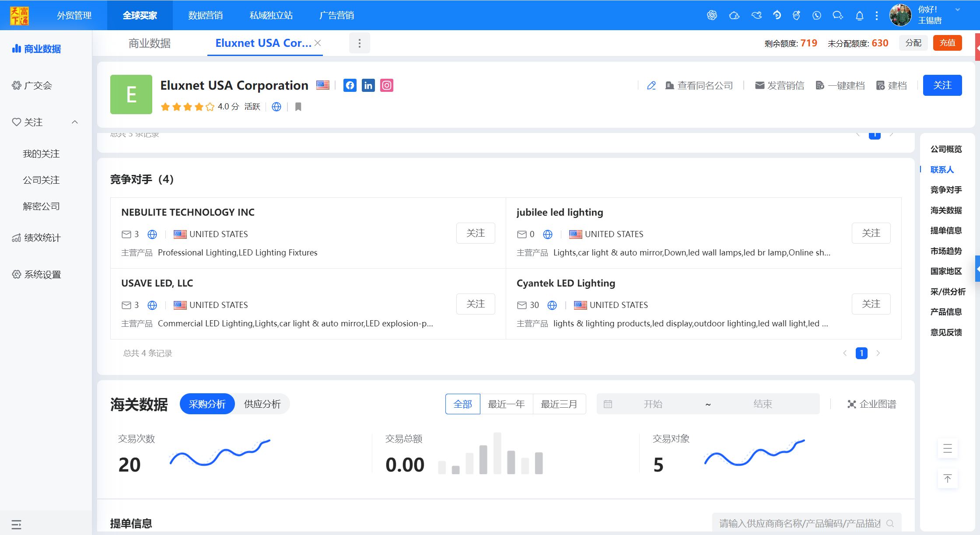Click the search magnifier in 提单信息 search box
Viewport: 980px width, 535px height.
click(890, 523)
